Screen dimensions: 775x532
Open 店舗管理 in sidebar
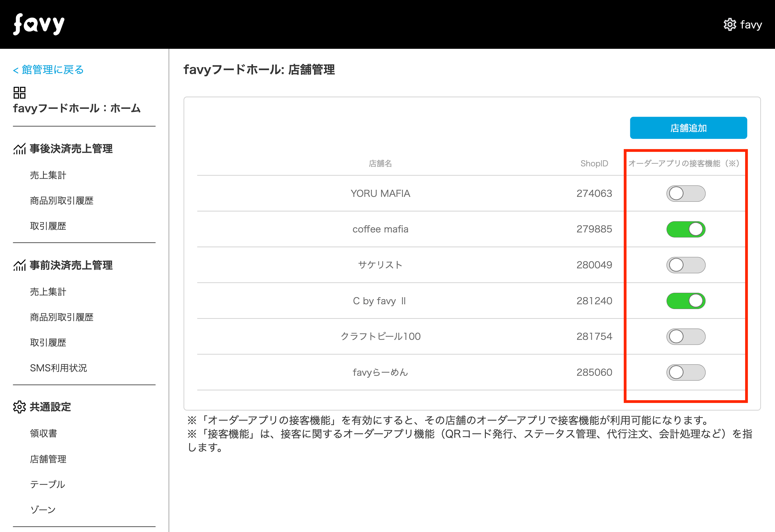pos(48,459)
